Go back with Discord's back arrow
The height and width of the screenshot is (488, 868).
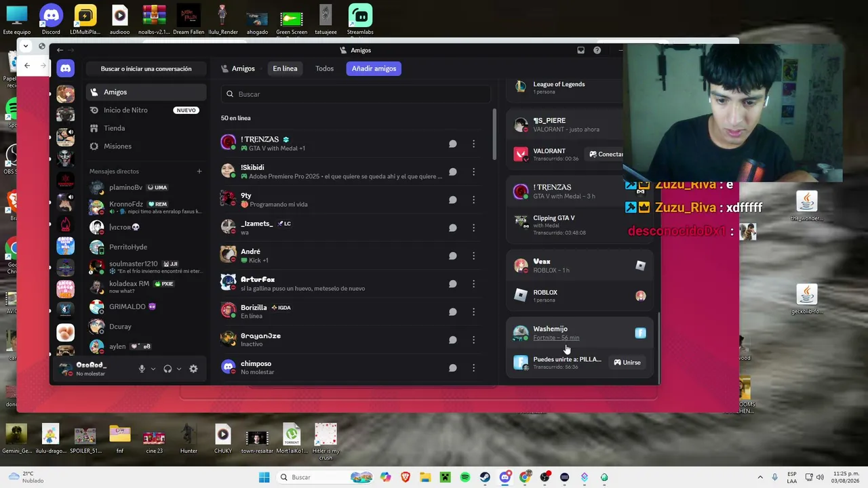pos(60,50)
